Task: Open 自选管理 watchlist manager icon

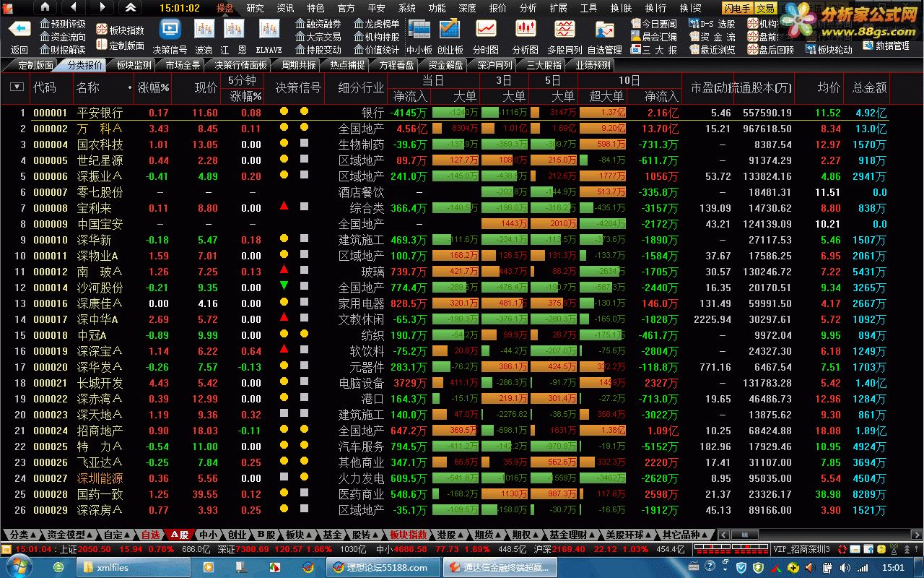Action: click(604, 29)
